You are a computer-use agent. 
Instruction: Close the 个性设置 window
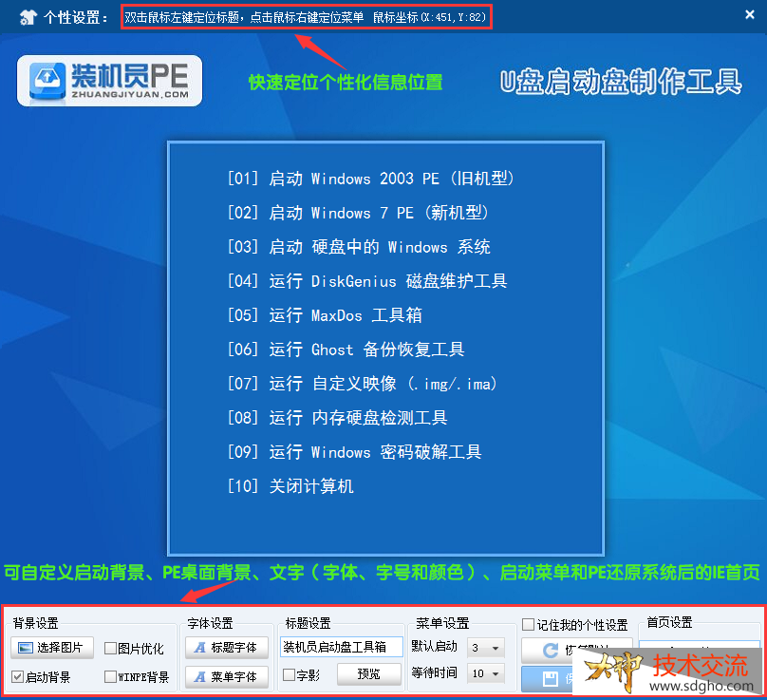(x=749, y=15)
